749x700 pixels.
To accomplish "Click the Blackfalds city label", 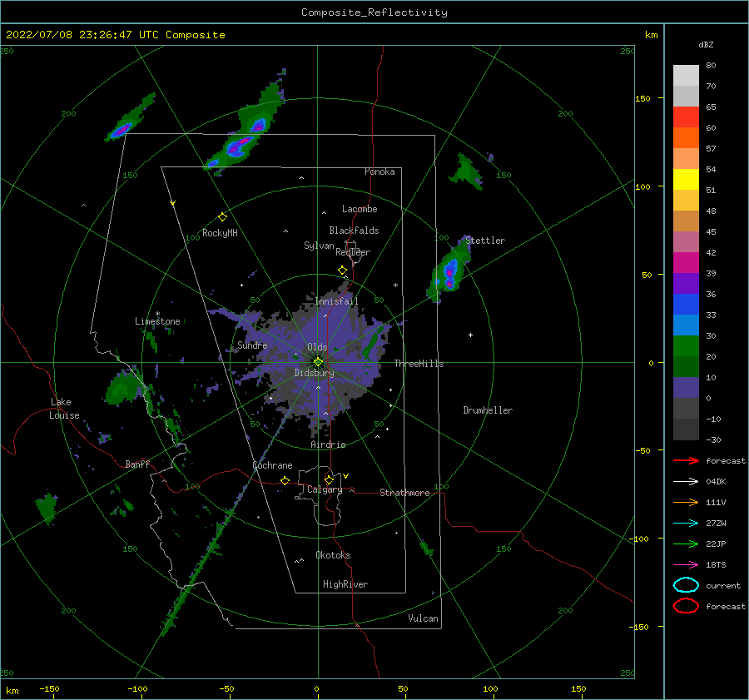I will click(x=354, y=231).
